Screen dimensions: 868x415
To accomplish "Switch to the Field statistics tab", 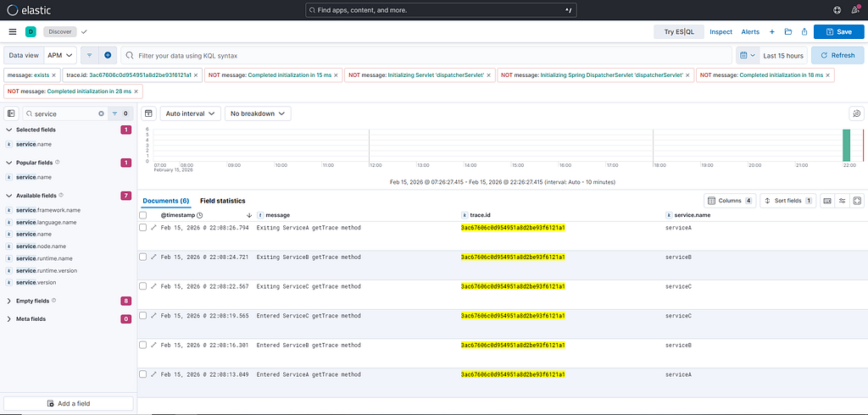I will pos(223,201).
